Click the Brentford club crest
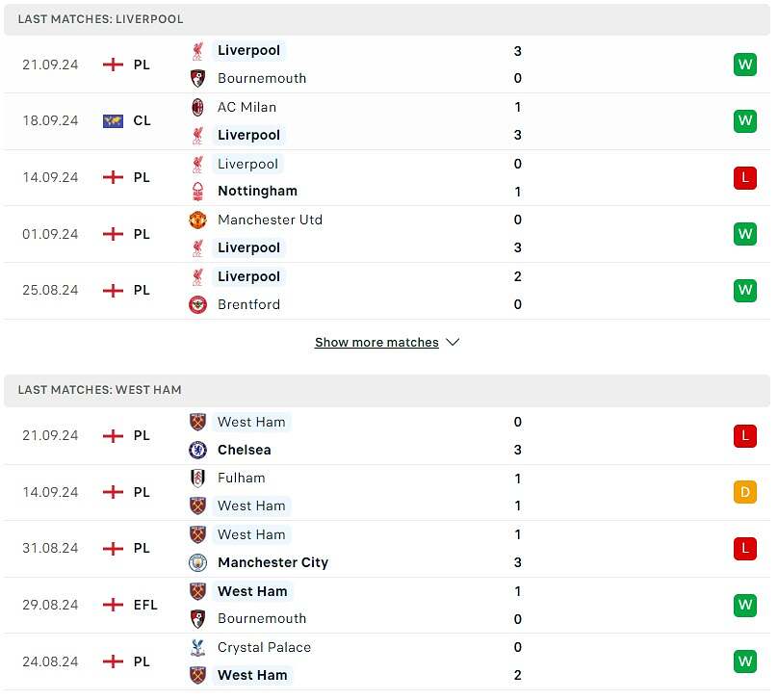Image resolution: width=778 pixels, height=700 pixels. [198, 304]
